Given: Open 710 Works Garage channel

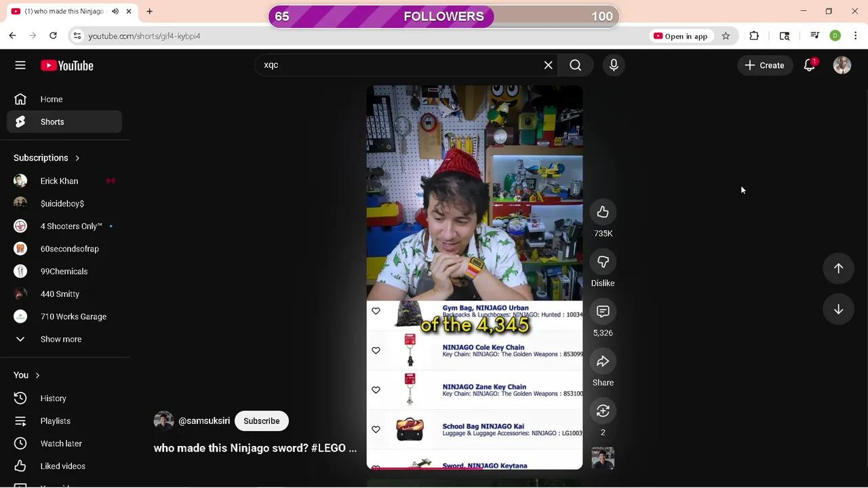Looking at the screenshot, I should click(x=64, y=317).
